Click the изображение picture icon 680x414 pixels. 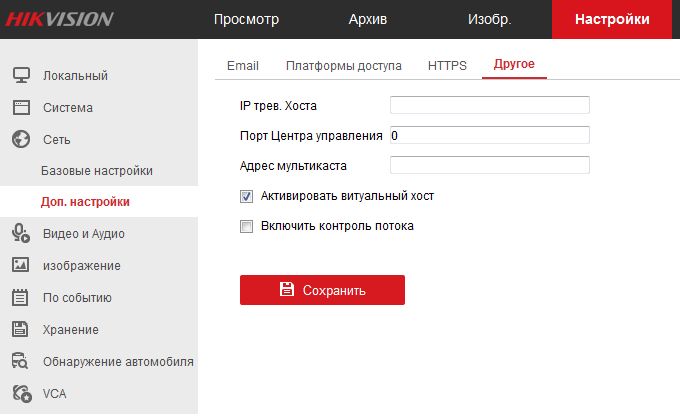[20, 265]
